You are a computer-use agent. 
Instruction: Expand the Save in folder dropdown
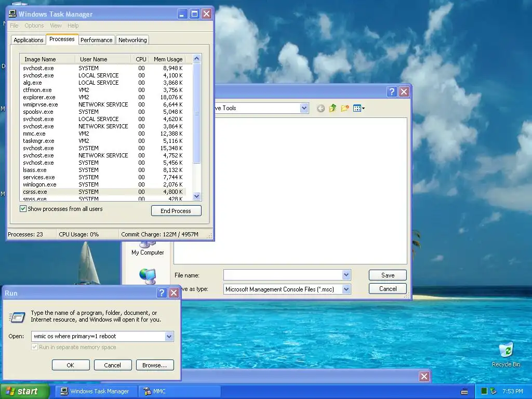(x=304, y=108)
